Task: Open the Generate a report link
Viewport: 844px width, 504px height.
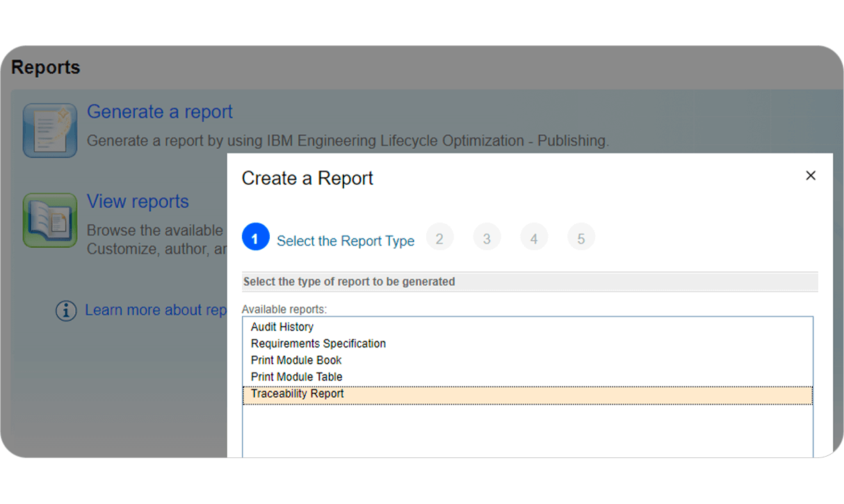Action: pos(159,111)
